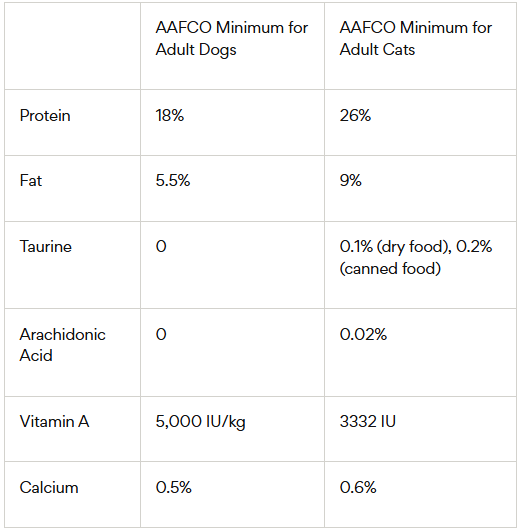Select the 9% fat value for cats

[350, 180]
